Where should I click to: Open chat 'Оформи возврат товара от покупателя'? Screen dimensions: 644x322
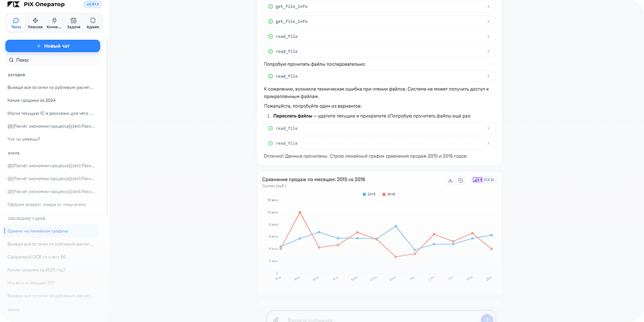point(46,204)
